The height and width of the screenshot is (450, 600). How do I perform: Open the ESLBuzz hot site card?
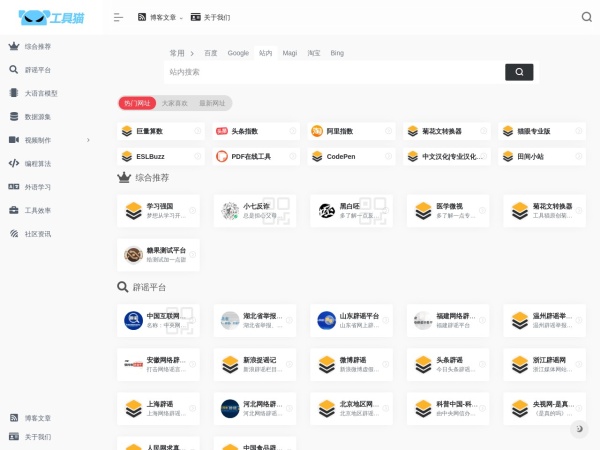(x=161, y=156)
